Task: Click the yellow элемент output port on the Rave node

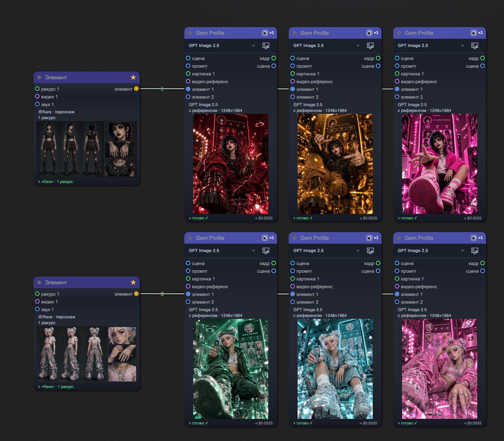Action: [136, 294]
